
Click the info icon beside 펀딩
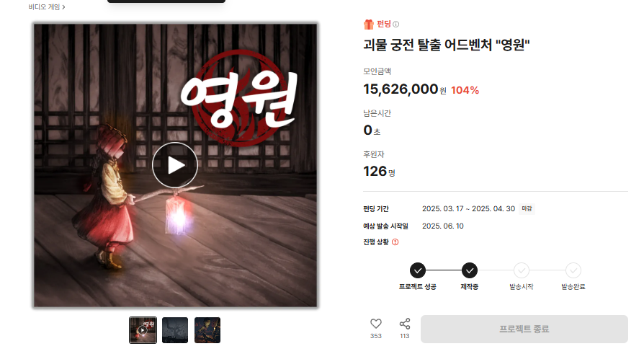point(396,25)
